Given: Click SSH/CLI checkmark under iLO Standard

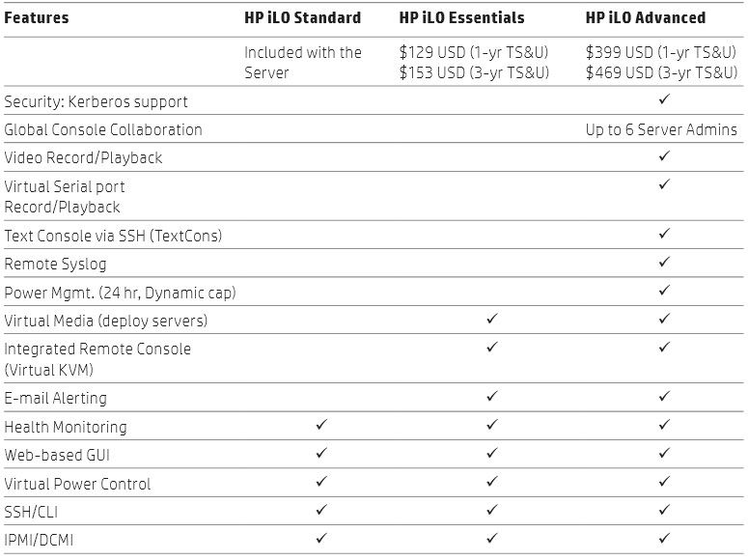Looking at the screenshot, I should point(321,510).
